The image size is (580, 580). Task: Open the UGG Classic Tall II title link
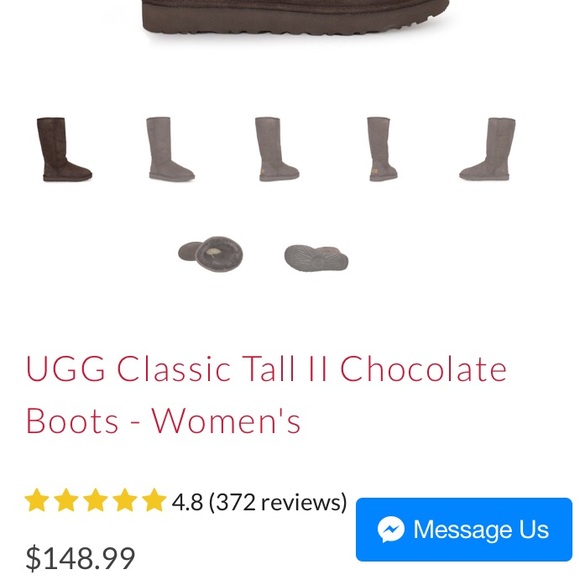(266, 394)
